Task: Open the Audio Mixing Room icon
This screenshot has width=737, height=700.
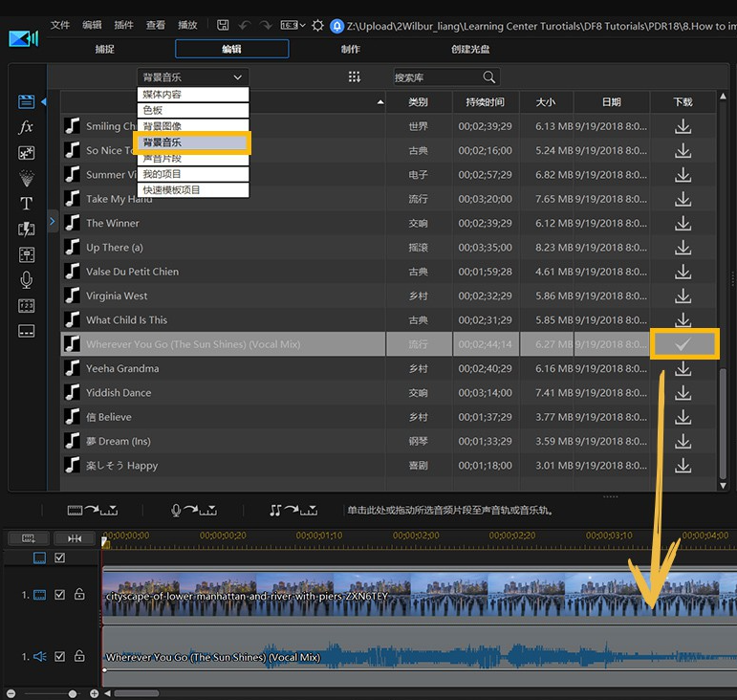Action: click(x=27, y=254)
